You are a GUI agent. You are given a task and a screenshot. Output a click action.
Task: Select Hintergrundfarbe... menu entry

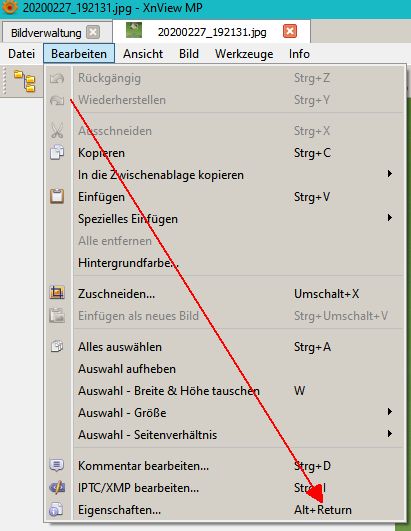point(225,263)
